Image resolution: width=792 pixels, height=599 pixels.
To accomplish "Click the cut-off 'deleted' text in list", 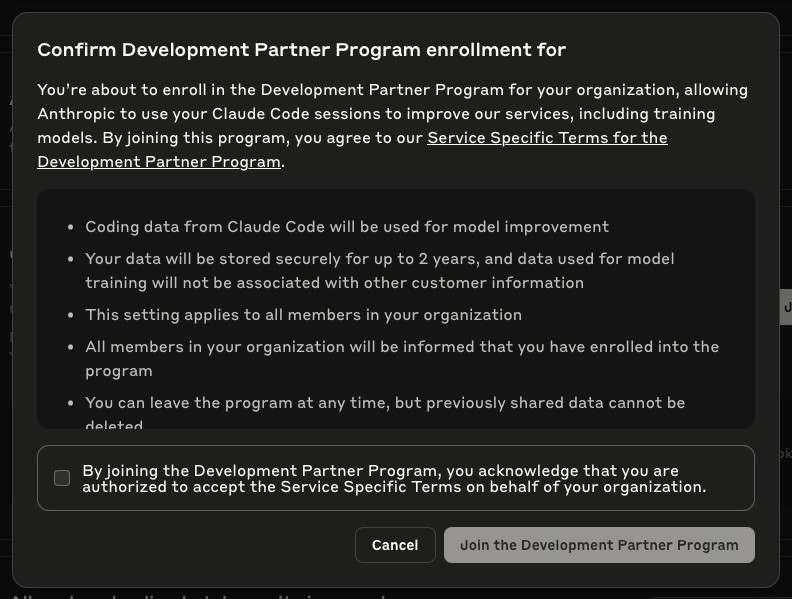I will pyautogui.click(x=114, y=423).
